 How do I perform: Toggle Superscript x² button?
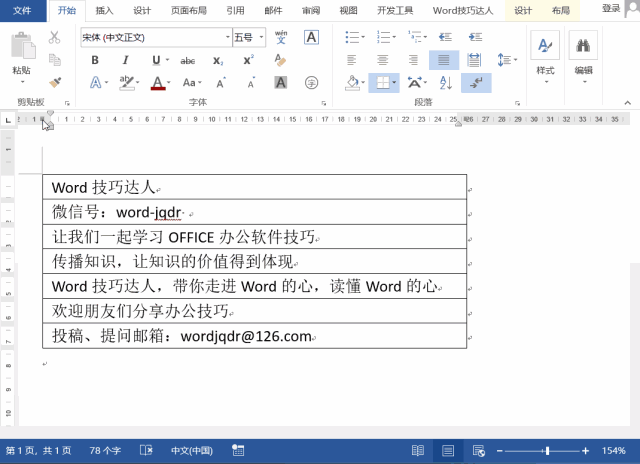click(x=249, y=60)
